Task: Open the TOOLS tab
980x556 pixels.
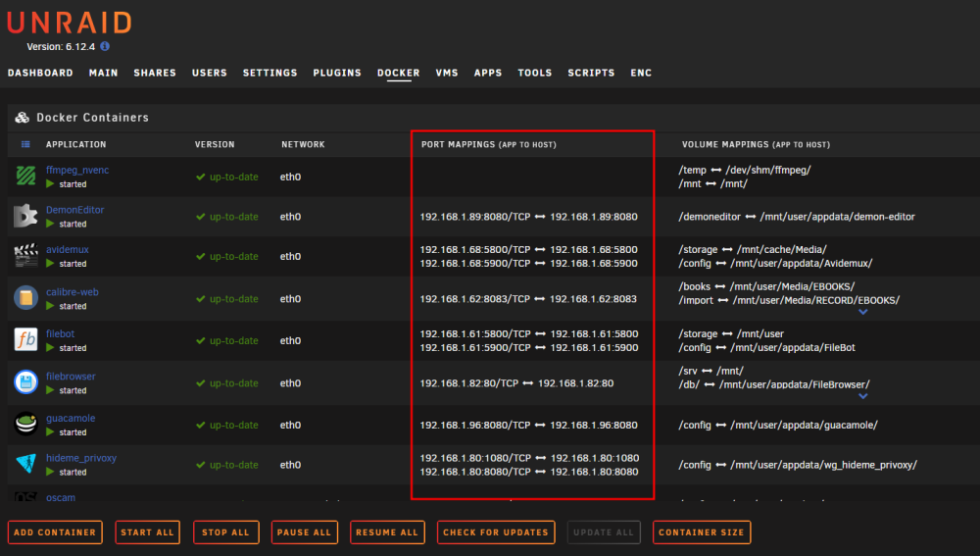Action: pyautogui.click(x=534, y=74)
